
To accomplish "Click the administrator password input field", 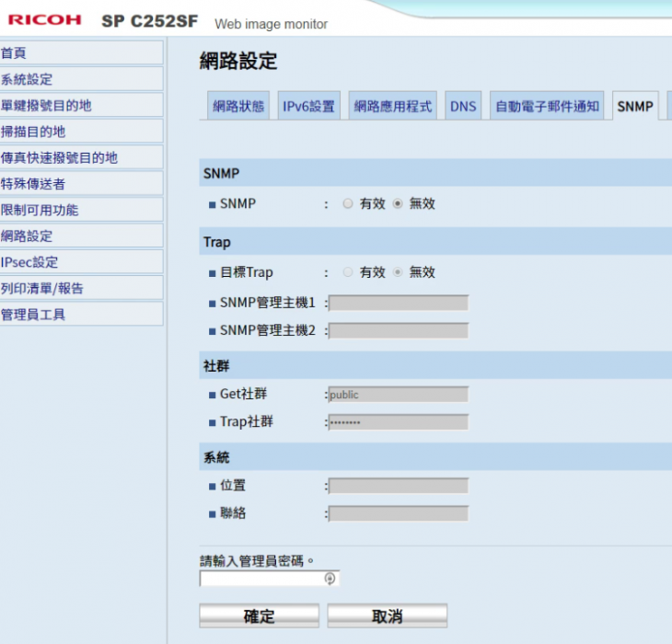I will pos(261,579).
